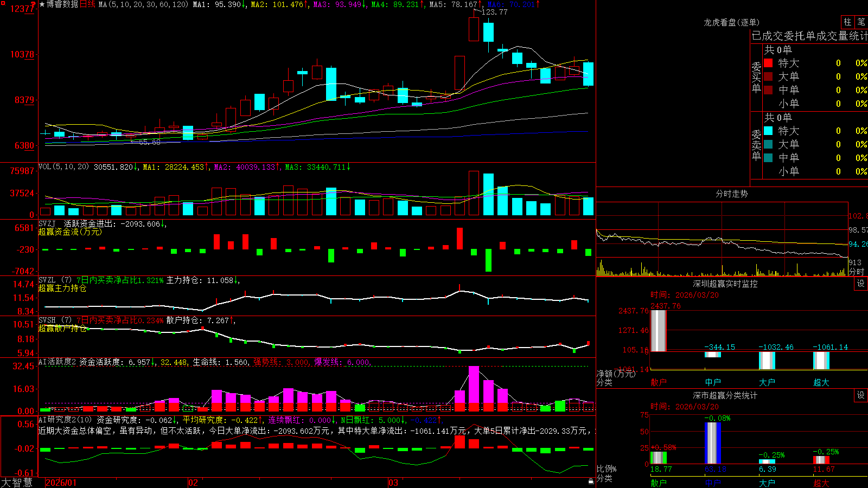Click the 02 month marker on timeline
Image resolution: width=868 pixels, height=488 pixels.
pos(193,483)
